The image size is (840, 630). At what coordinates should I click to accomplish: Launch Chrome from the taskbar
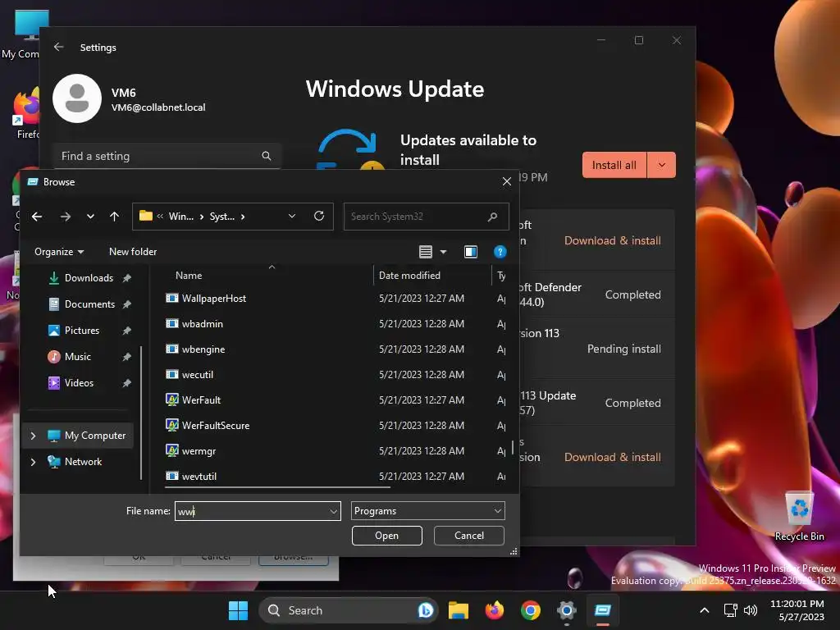531,610
